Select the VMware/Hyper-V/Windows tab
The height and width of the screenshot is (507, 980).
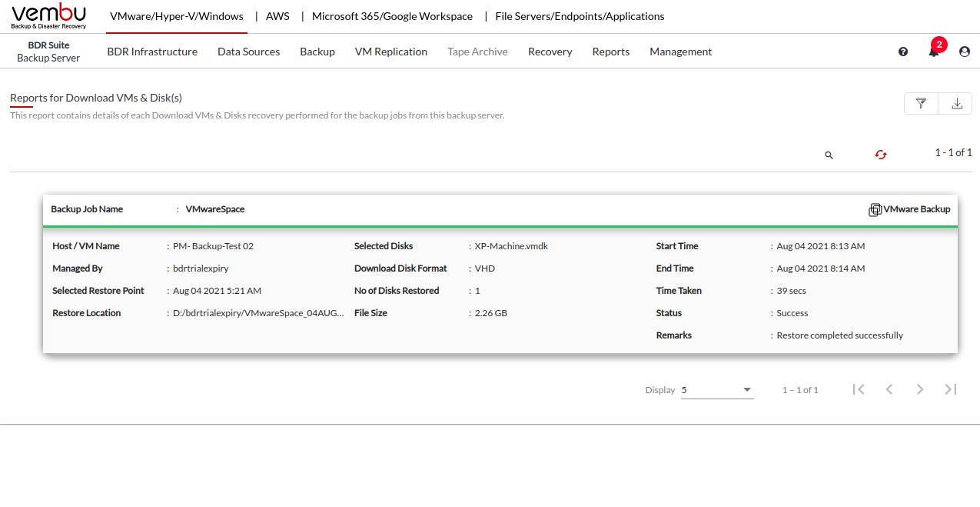coord(177,16)
